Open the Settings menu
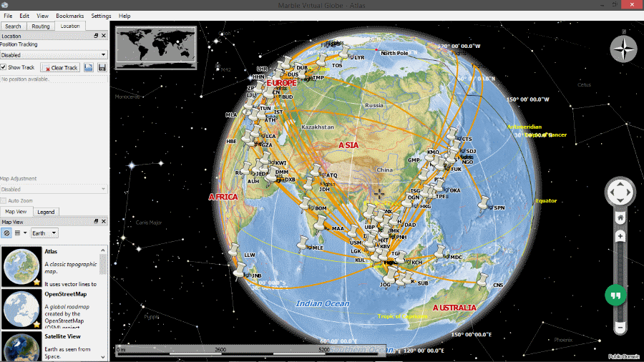This screenshot has height=362, width=644. [101, 16]
